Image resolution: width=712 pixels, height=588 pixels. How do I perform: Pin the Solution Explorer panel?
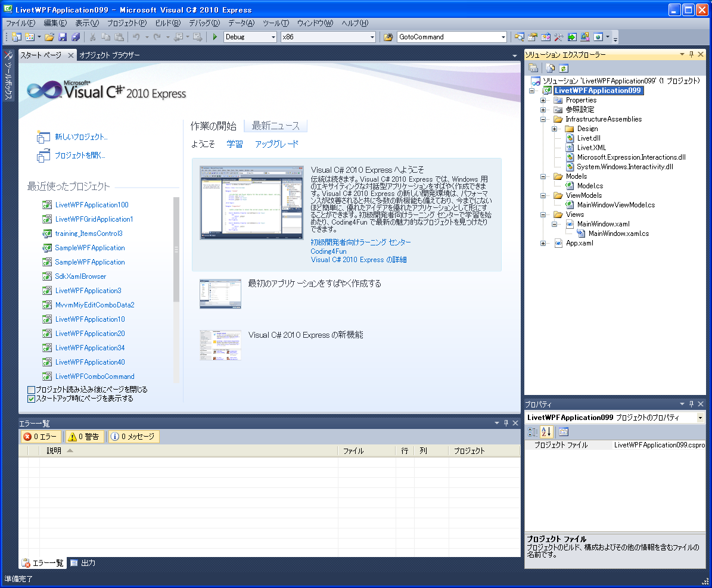tap(692, 54)
